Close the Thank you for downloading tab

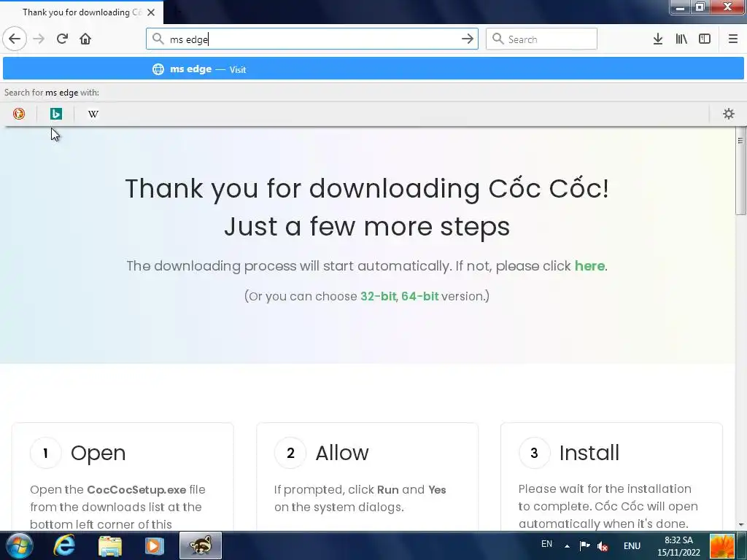pos(151,12)
